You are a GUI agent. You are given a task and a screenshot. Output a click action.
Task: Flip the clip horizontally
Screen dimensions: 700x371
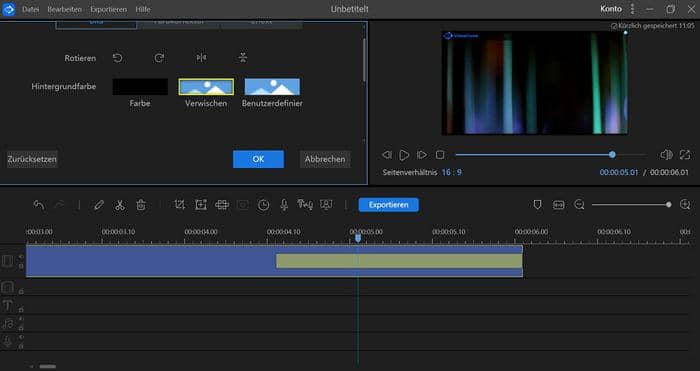[201, 58]
